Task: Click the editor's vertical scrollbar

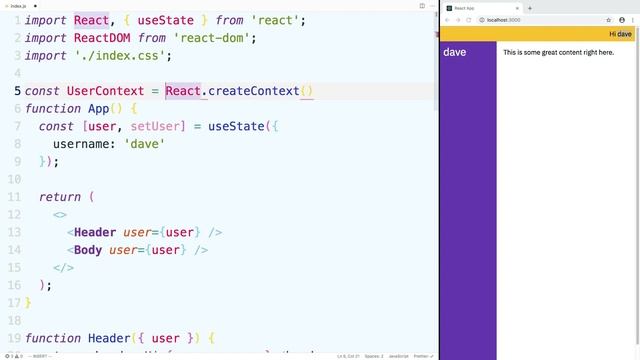Action: pos(436,61)
